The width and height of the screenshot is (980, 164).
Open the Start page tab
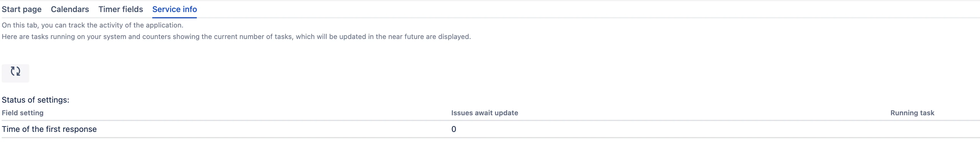pyautogui.click(x=22, y=9)
